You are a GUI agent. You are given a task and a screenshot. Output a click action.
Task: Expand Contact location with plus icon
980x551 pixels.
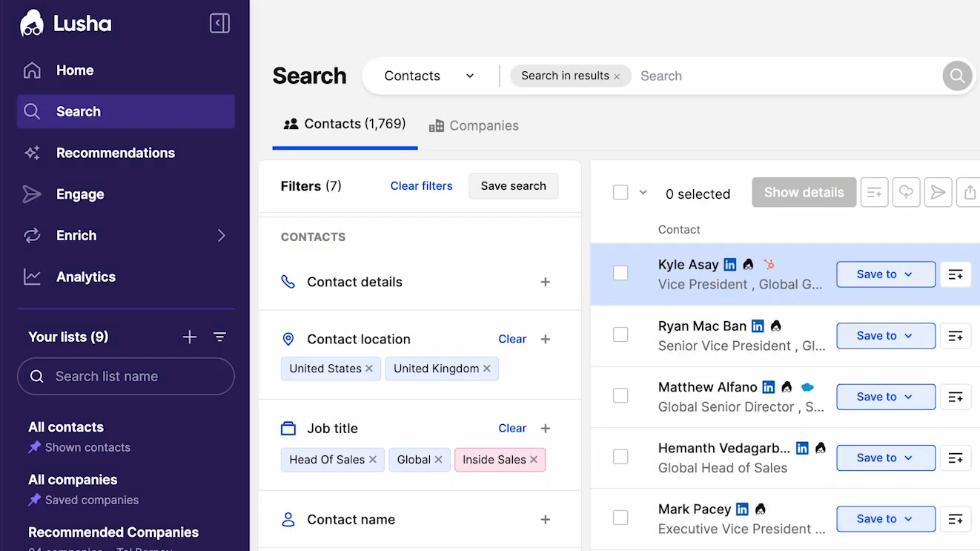click(x=546, y=339)
